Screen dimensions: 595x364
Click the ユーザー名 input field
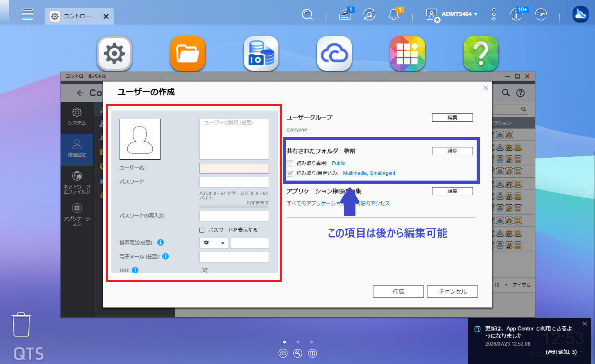(234, 168)
